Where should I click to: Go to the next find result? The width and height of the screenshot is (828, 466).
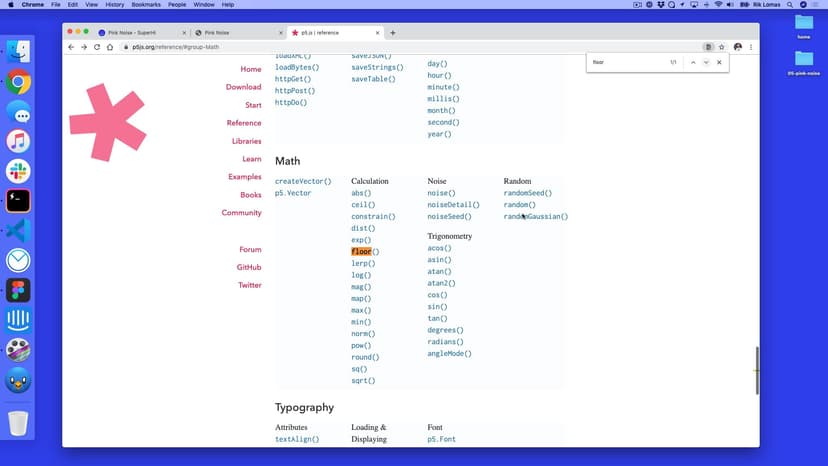click(706, 63)
